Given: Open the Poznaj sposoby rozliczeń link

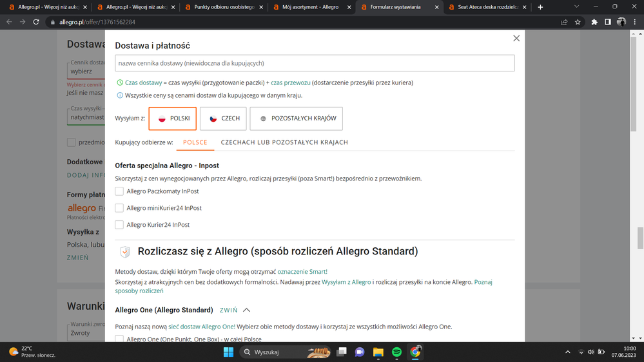Looking at the screenshot, I should 304,287.
